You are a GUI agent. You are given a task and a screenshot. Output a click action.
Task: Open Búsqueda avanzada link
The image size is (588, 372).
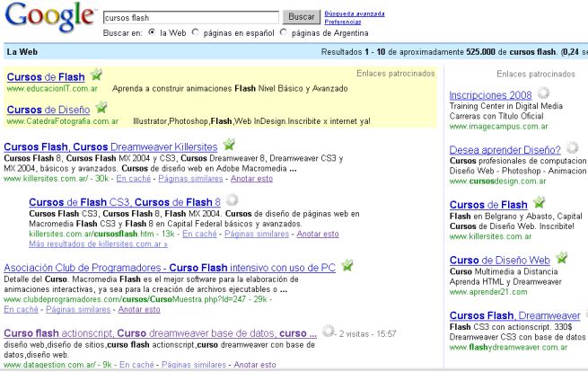pyautogui.click(x=355, y=13)
